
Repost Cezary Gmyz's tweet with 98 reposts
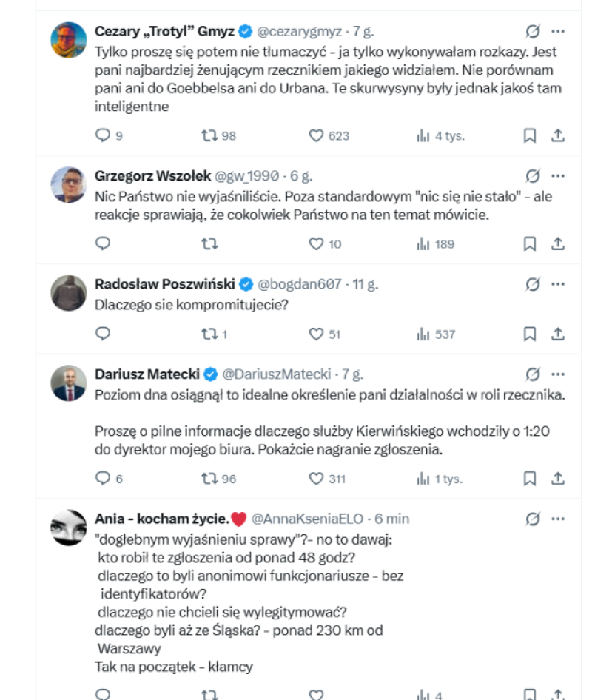209,135
